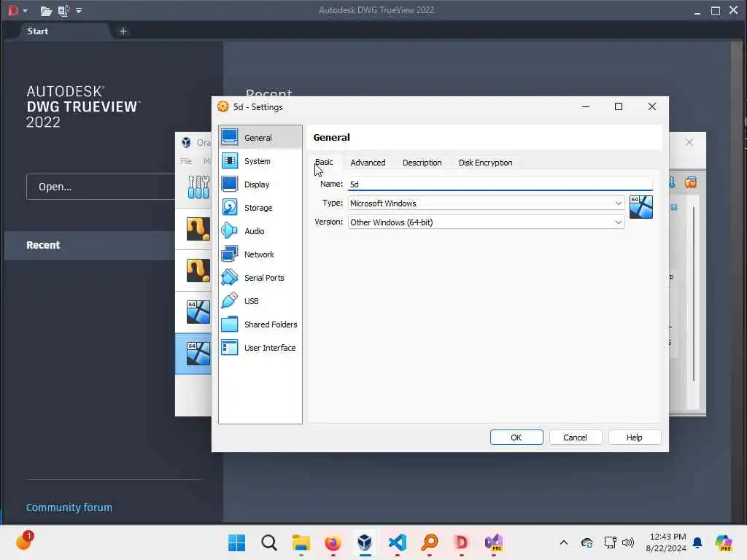
Task: Open Visual Studio Code from taskbar
Action: (398, 542)
